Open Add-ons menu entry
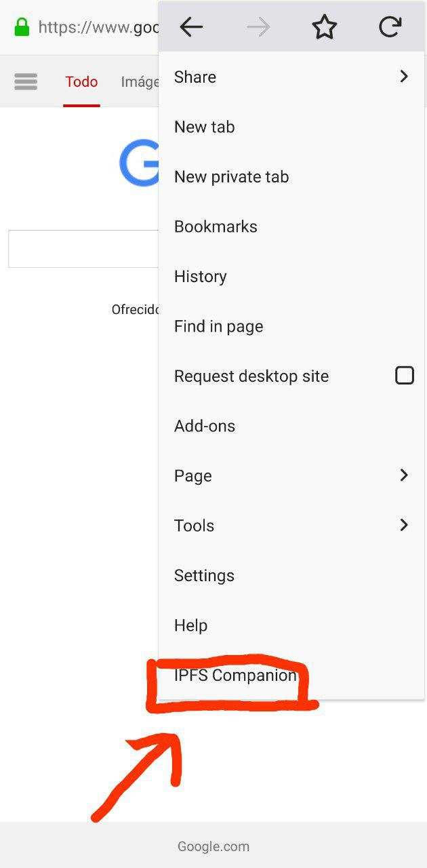This screenshot has height=868, width=427. tap(291, 426)
